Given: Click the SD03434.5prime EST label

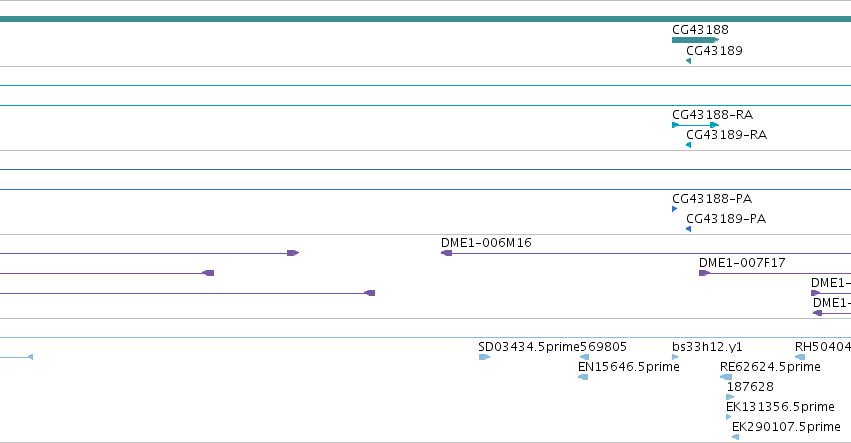Looking at the screenshot, I should click(529, 347).
